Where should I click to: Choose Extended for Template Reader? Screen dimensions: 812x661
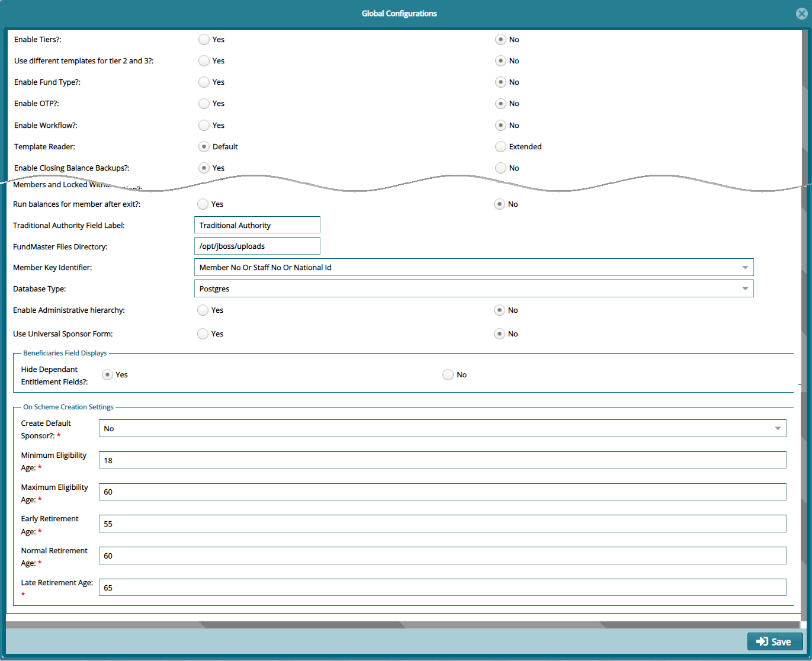[x=501, y=147]
